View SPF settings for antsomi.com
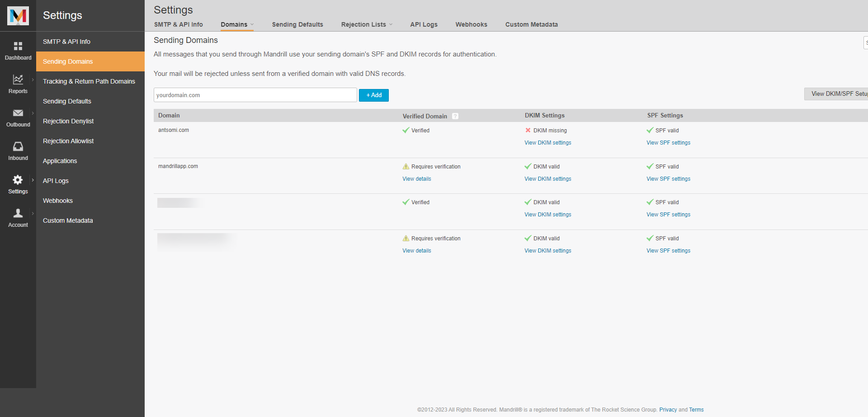868x417 pixels. tap(668, 143)
